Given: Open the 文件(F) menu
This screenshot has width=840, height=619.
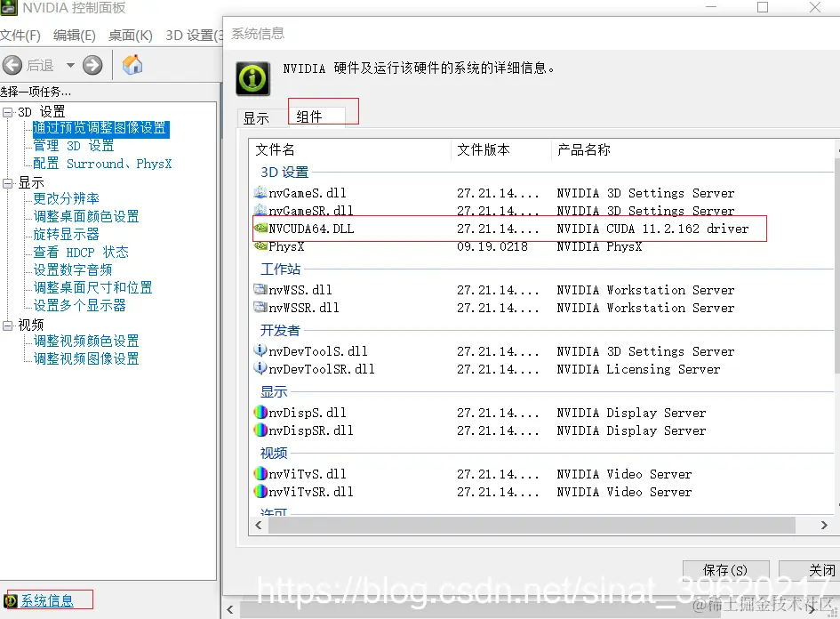Looking at the screenshot, I should tap(20, 36).
